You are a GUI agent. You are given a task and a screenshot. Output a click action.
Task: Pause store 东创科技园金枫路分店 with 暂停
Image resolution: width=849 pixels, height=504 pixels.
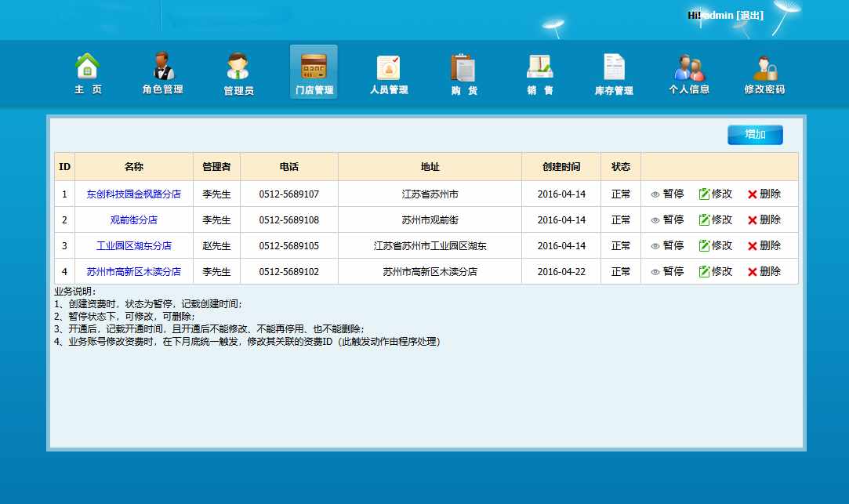667,194
